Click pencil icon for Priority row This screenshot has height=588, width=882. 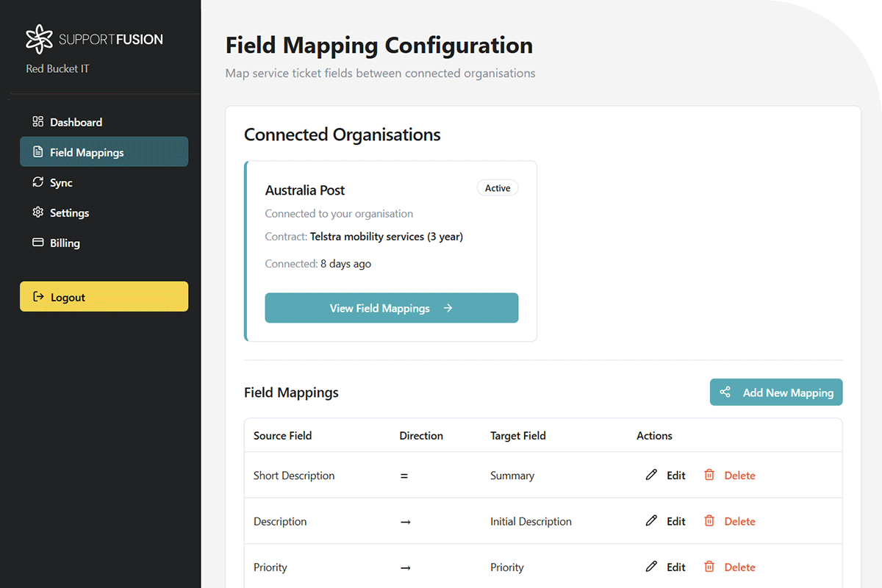(x=651, y=567)
